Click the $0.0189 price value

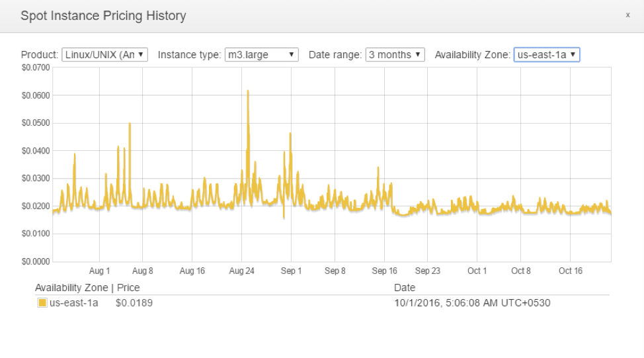point(130,303)
